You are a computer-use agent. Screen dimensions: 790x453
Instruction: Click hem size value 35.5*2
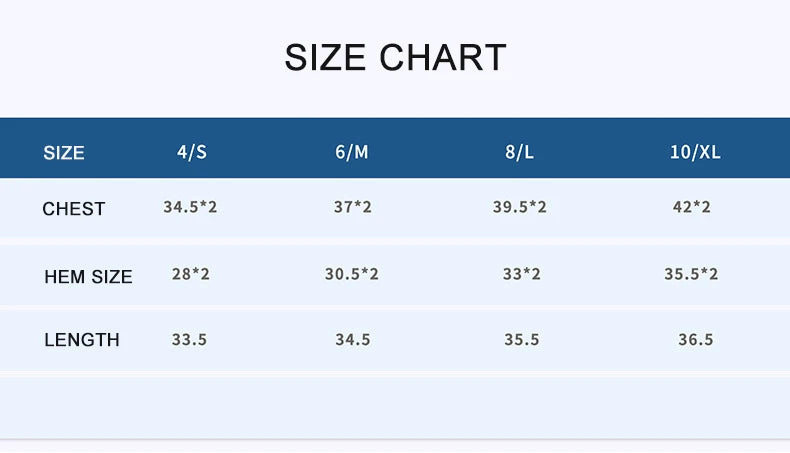(692, 273)
